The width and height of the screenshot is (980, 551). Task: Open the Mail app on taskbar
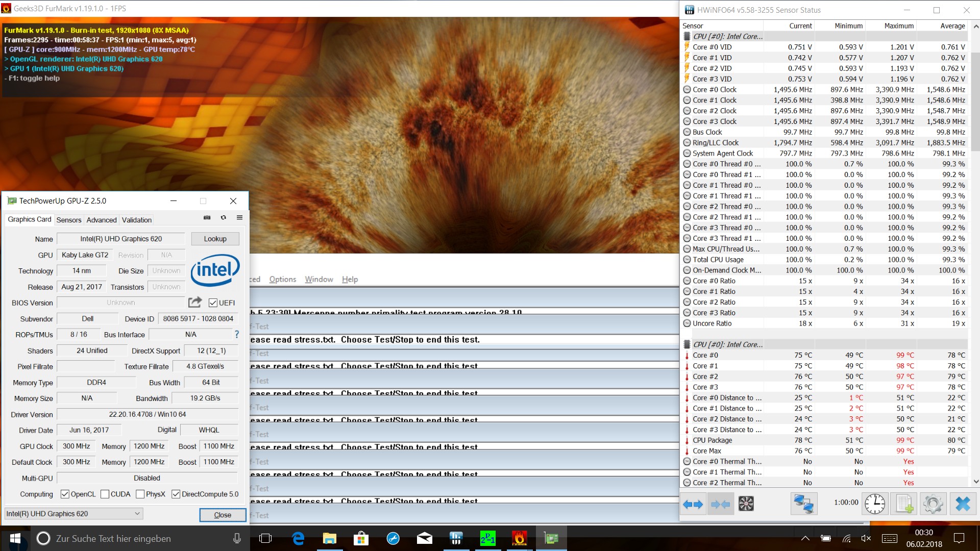pos(425,538)
